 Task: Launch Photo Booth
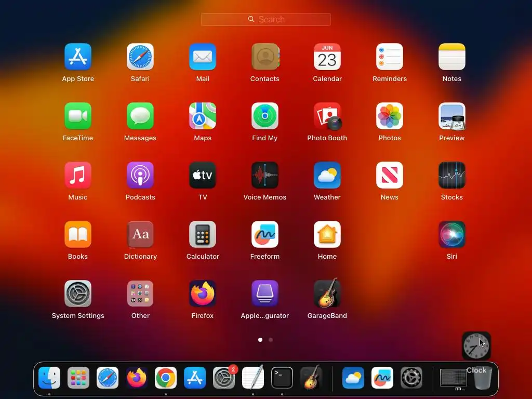pyautogui.click(x=327, y=116)
